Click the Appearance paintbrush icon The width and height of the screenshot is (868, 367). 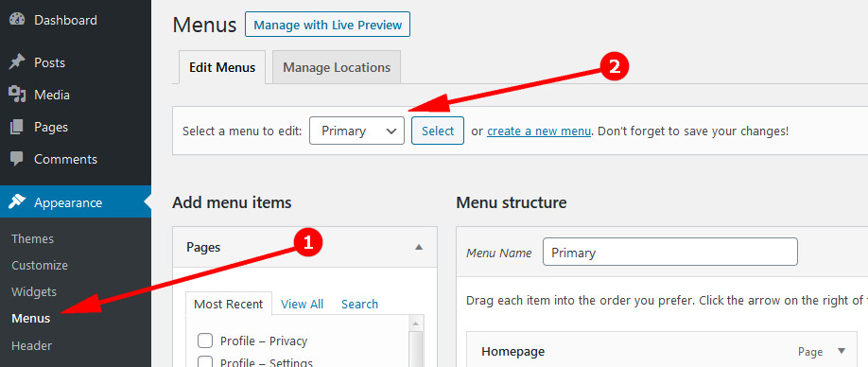point(17,202)
